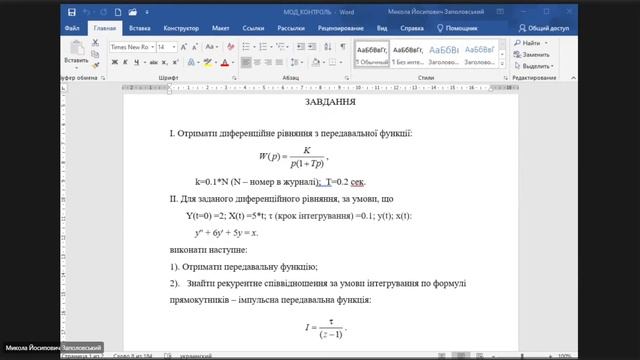
Task: Cut selection with the scissors icon
Action: click(96, 42)
